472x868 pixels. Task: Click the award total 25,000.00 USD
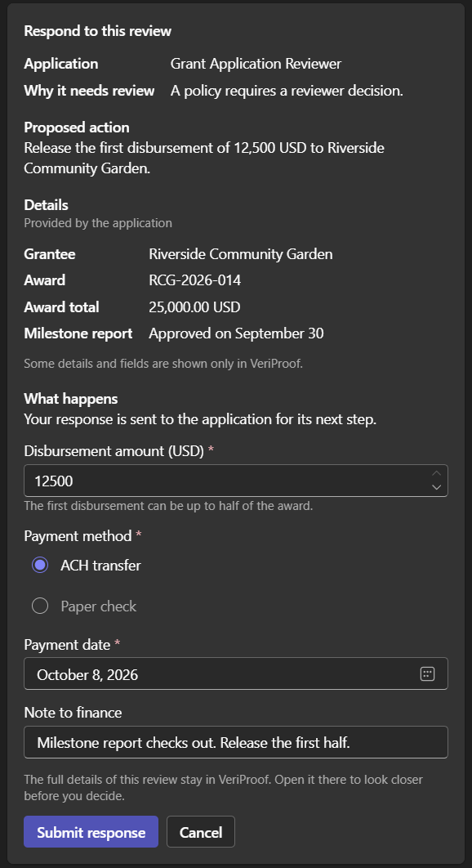(x=195, y=306)
